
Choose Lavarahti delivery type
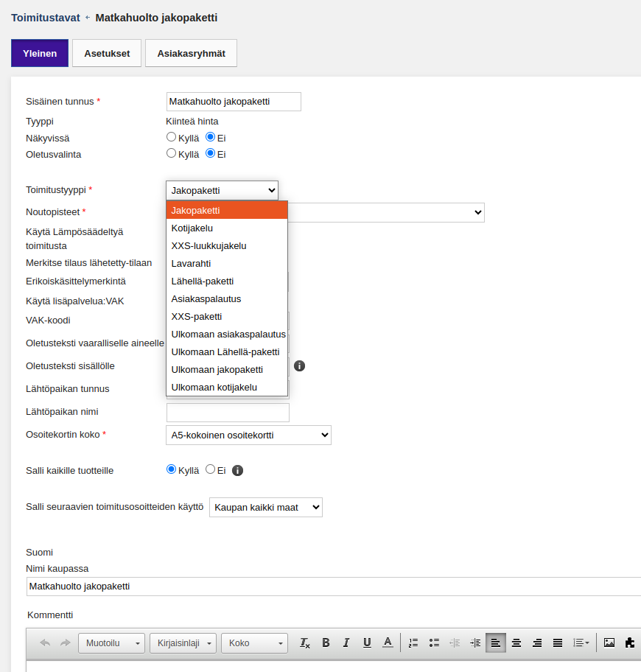pos(227,264)
